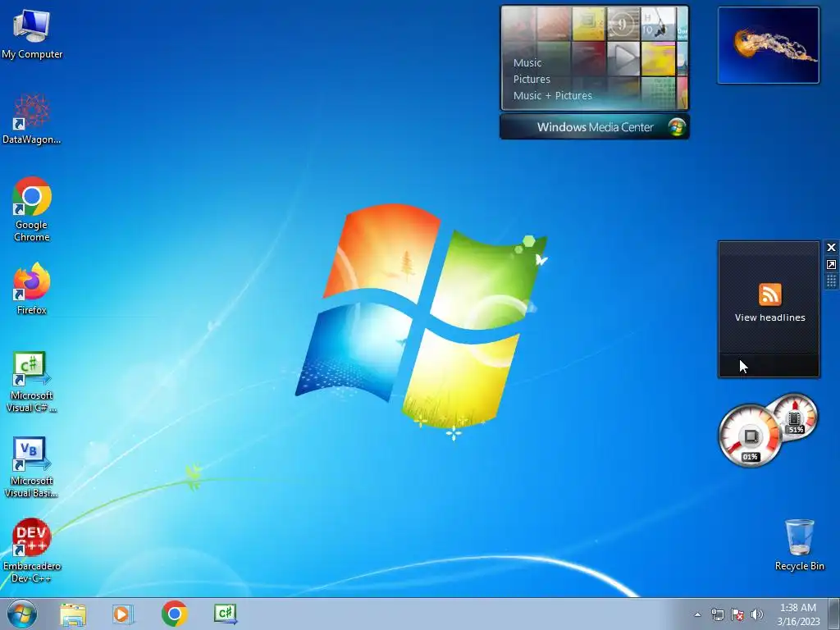Click the play tile in Media Center gadget

[x=623, y=59]
